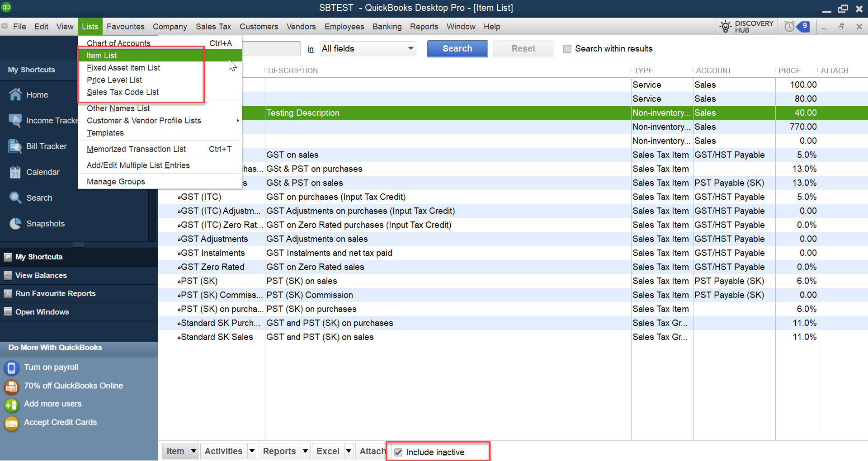Select the Testing Description row
This screenshot has height=461, width=868.
[513, 113]
